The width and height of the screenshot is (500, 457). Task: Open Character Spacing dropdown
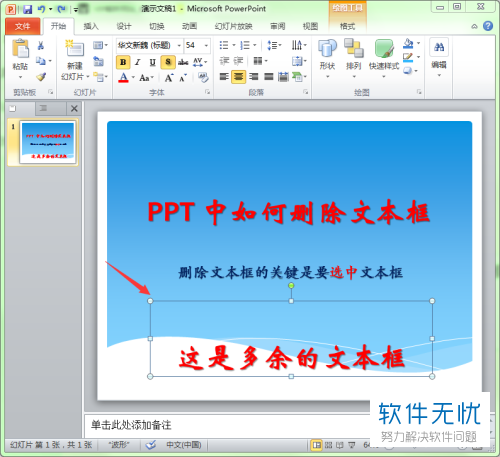(200, 62)
